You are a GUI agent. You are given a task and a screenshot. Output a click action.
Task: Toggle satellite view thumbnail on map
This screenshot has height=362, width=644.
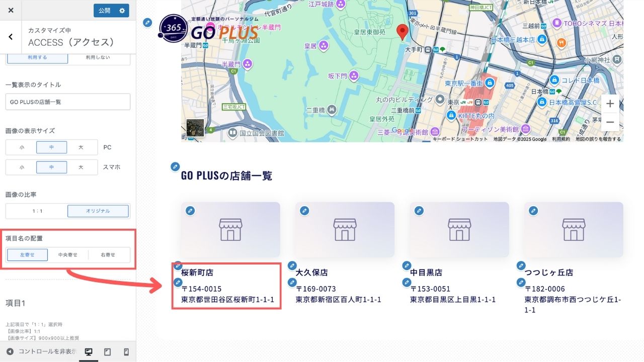pos(195,128)
